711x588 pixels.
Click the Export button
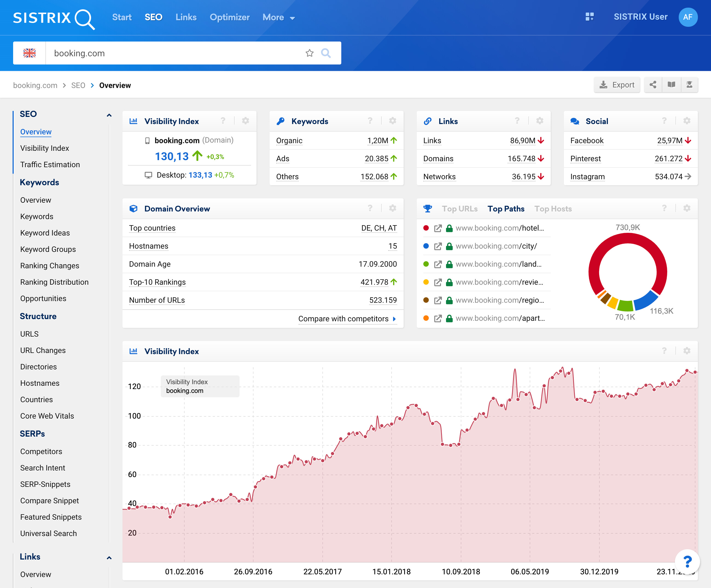(x=617, y=85)
